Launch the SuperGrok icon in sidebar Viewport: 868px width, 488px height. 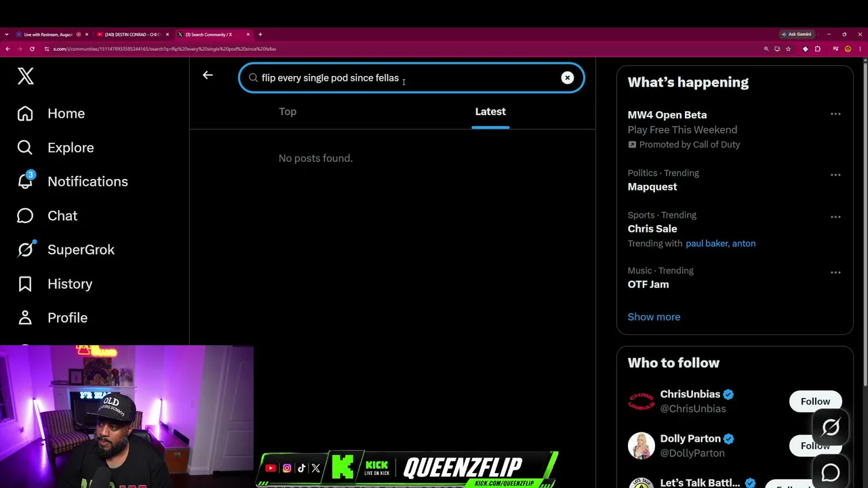click(26, 249)
